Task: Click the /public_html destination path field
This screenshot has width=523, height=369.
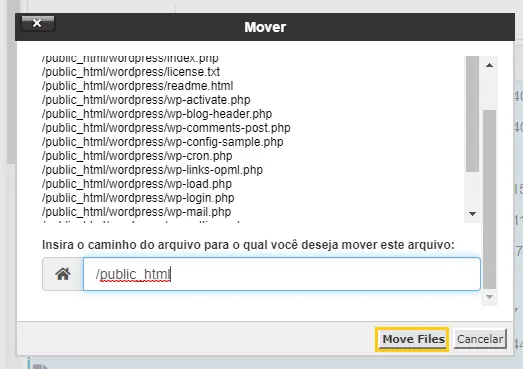Action: 282,274
